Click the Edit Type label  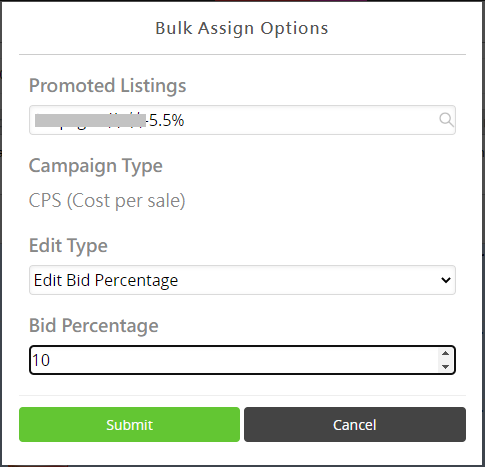pyautogui.click(x=68, y=246)
